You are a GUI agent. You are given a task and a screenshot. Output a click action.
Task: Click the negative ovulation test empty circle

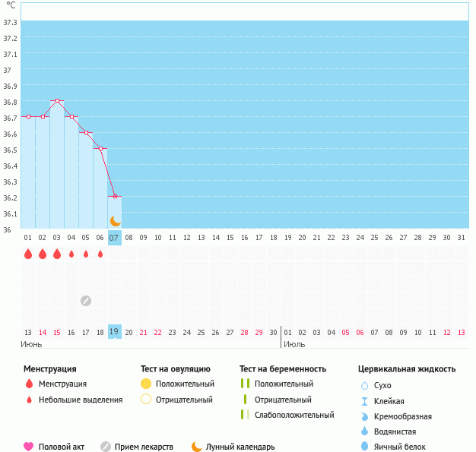[x=146, y=400]
